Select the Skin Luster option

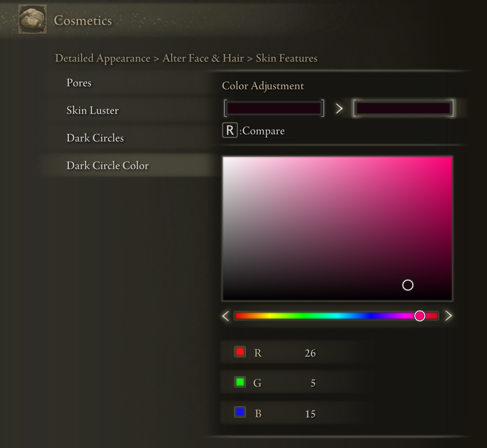[92, 110]
